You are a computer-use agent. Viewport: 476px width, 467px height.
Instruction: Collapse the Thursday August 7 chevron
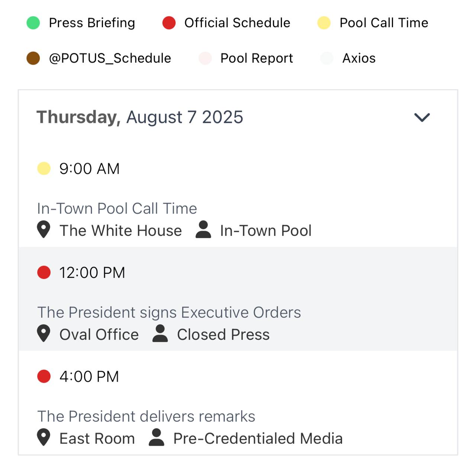pyautogui.click(x=422, y=117)
